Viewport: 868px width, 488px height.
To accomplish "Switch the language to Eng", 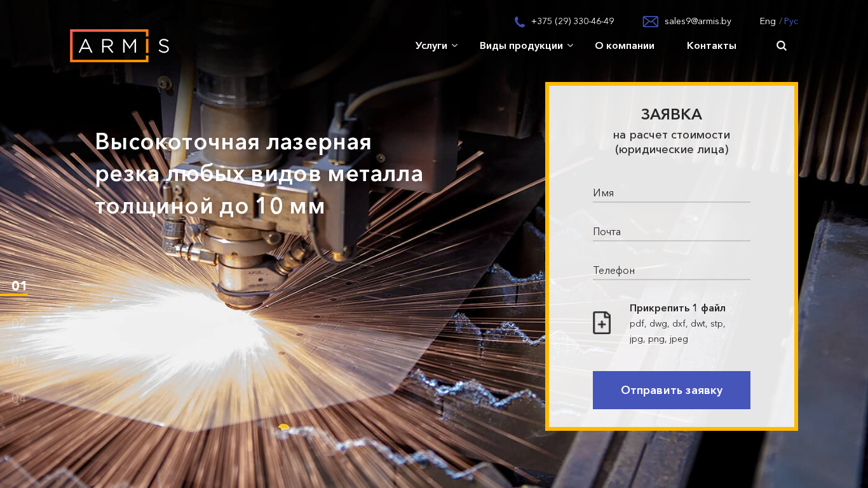I will pyautogui.click(x=767, y=22).
